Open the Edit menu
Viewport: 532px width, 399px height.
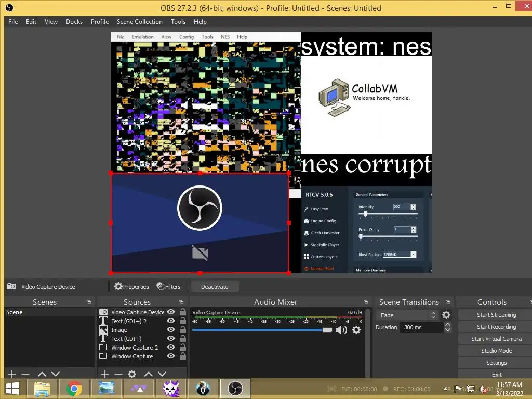[31, 22]
